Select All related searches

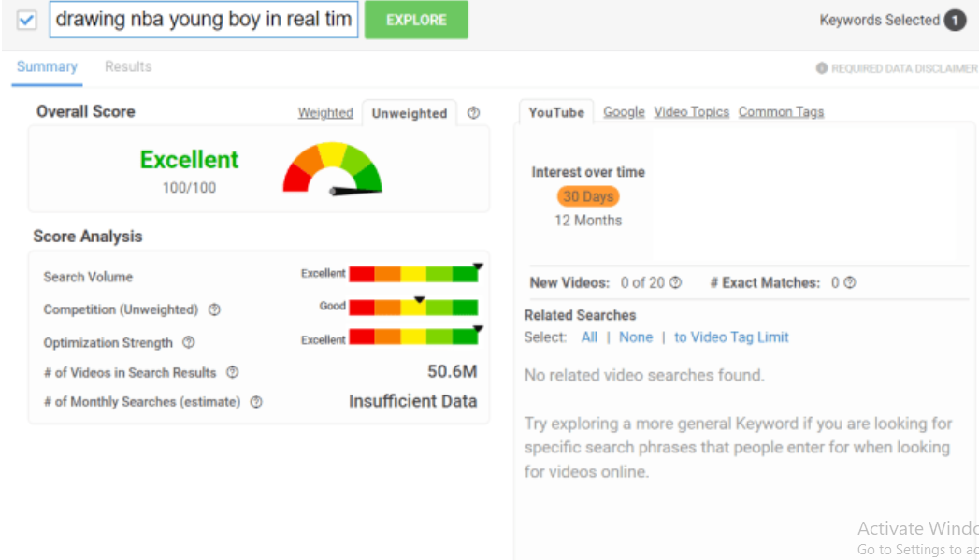coord(589,337)
